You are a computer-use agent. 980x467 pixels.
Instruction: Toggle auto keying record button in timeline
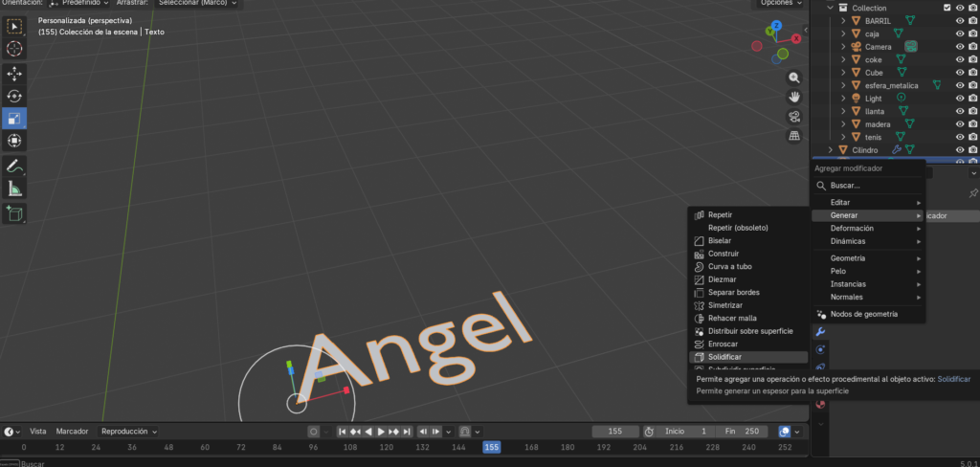tap(314, 432)
